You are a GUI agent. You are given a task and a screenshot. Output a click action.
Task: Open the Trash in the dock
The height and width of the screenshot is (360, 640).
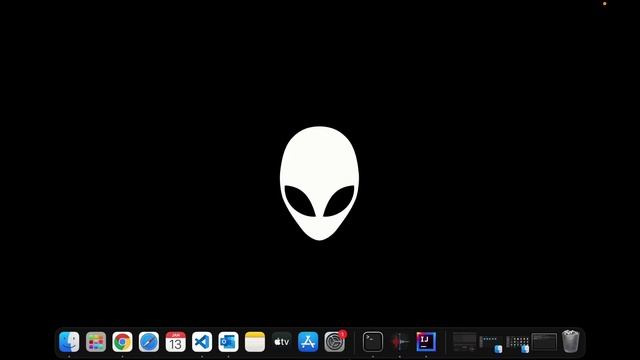click(571, 341)
